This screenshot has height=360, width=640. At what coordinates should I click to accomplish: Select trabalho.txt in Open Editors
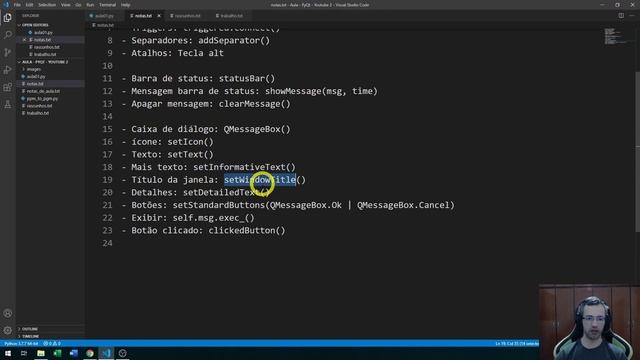click(45, 54)
